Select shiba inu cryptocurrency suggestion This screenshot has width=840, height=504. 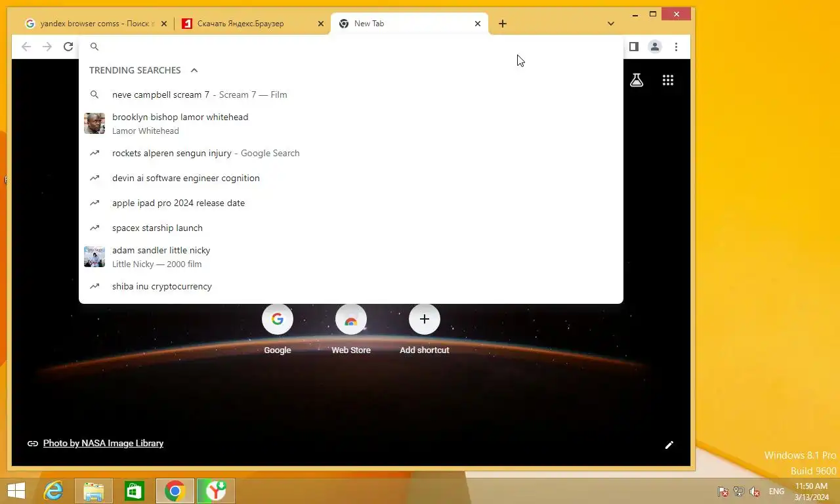pyautogui.click(x=351, y=286)
